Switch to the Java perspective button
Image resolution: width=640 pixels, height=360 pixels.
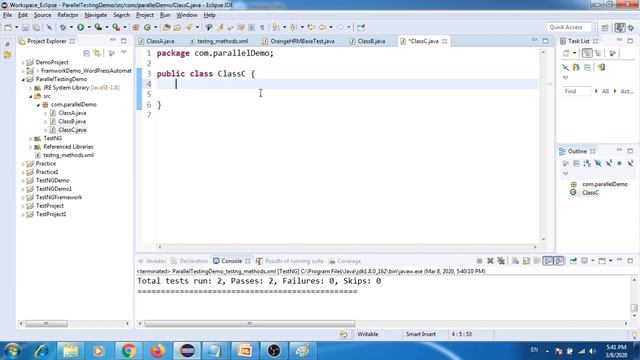(x=620, y=27)
